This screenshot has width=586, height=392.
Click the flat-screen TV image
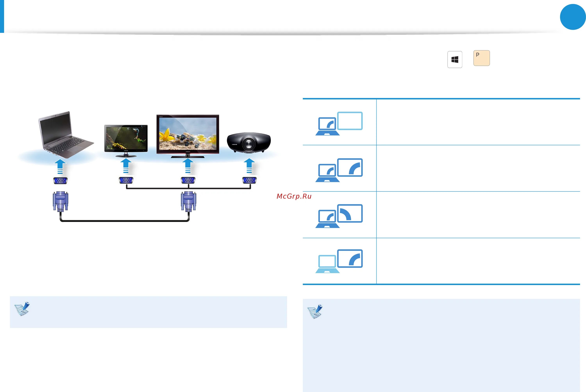pos(188,136)
